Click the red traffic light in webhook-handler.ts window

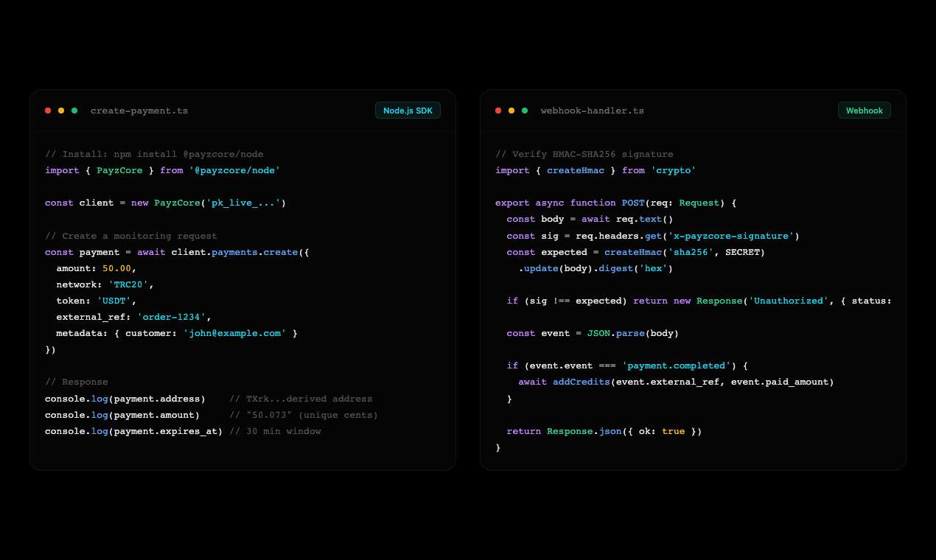[497, 110]
